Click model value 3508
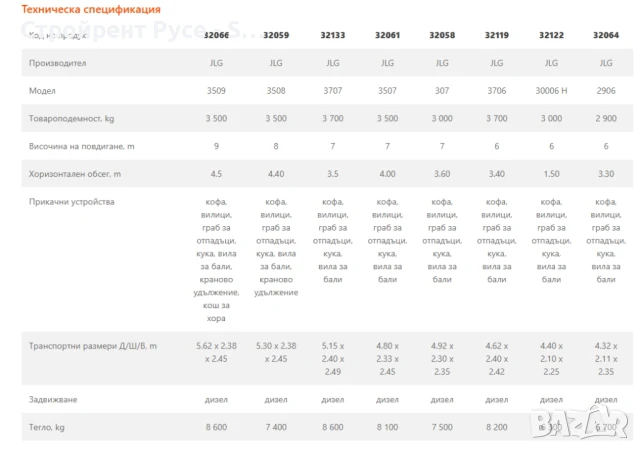640x451 pixels. tap(276, 91)
